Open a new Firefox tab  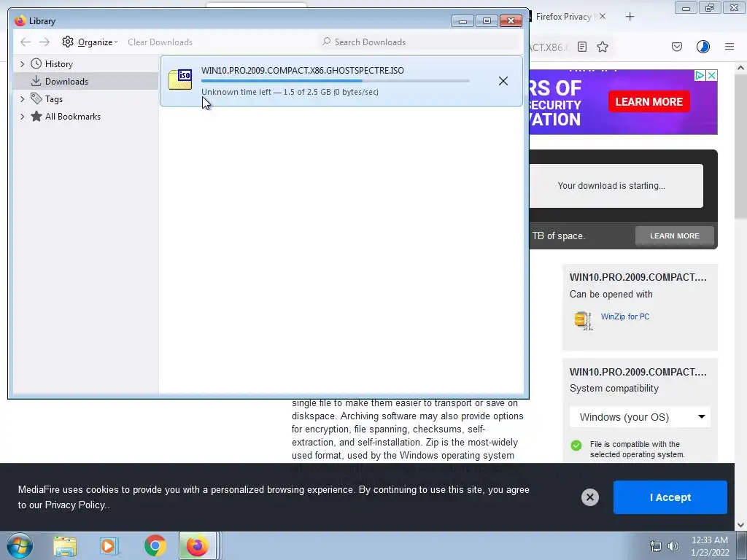click(x=630, y=17)
